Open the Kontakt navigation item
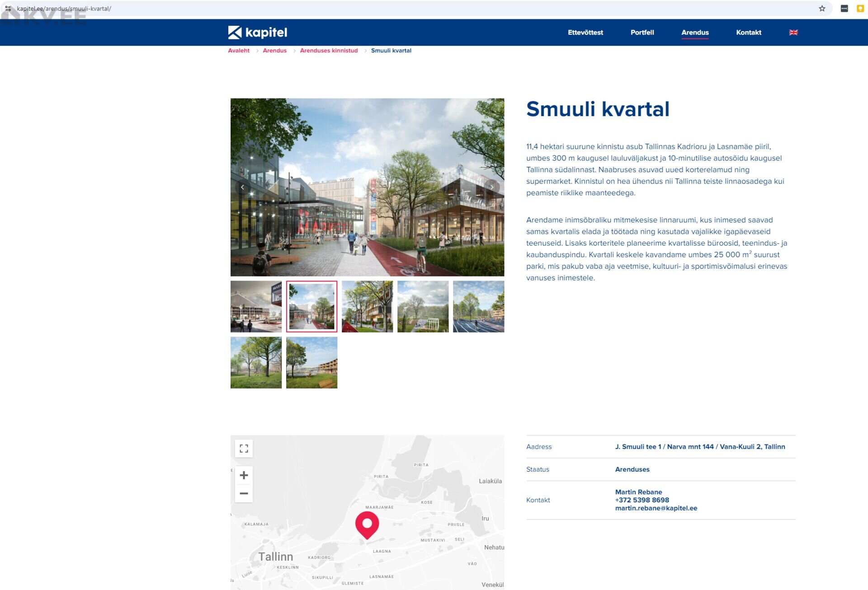Image resolution: width=868 pixels, height=590 pixels. [748, 33]
